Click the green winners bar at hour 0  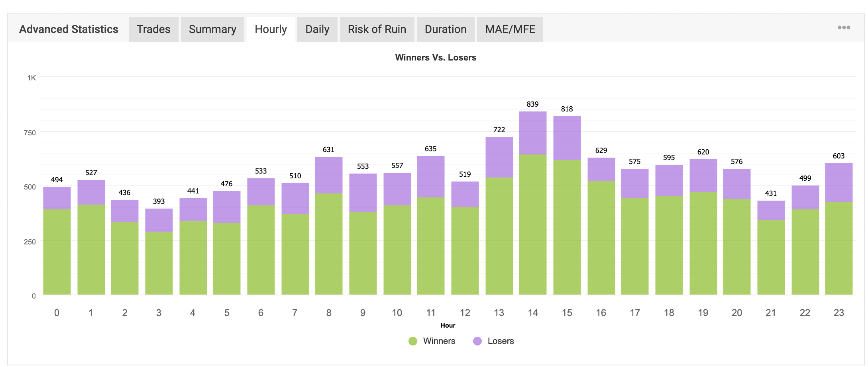(x=57, y=252)
